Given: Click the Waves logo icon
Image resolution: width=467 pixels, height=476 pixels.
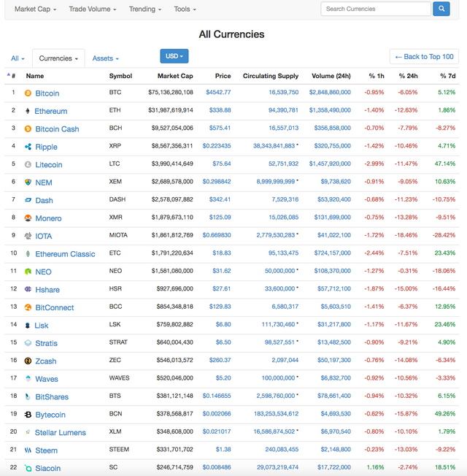Looking at the screenshot, I should pos(28,379).
